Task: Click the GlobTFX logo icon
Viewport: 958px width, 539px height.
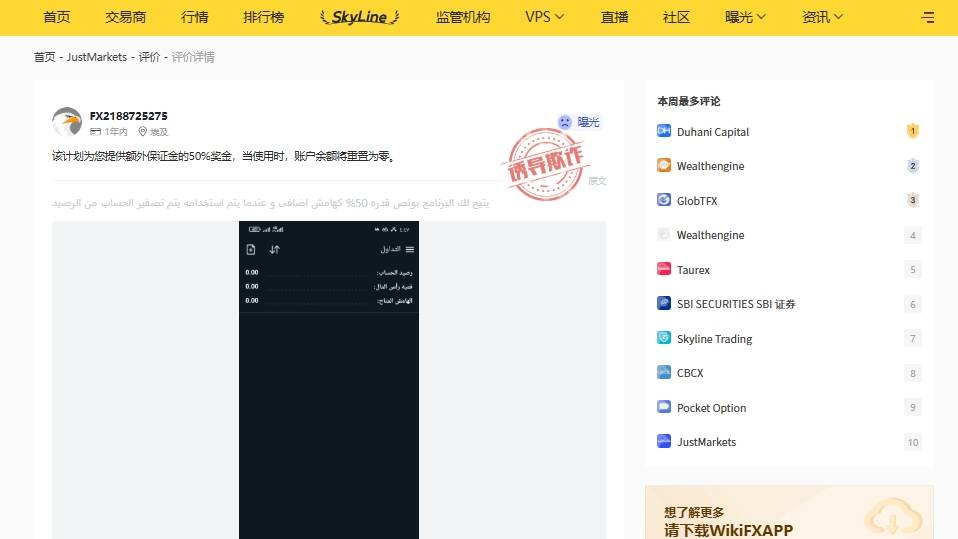Action: pos(664,200)
